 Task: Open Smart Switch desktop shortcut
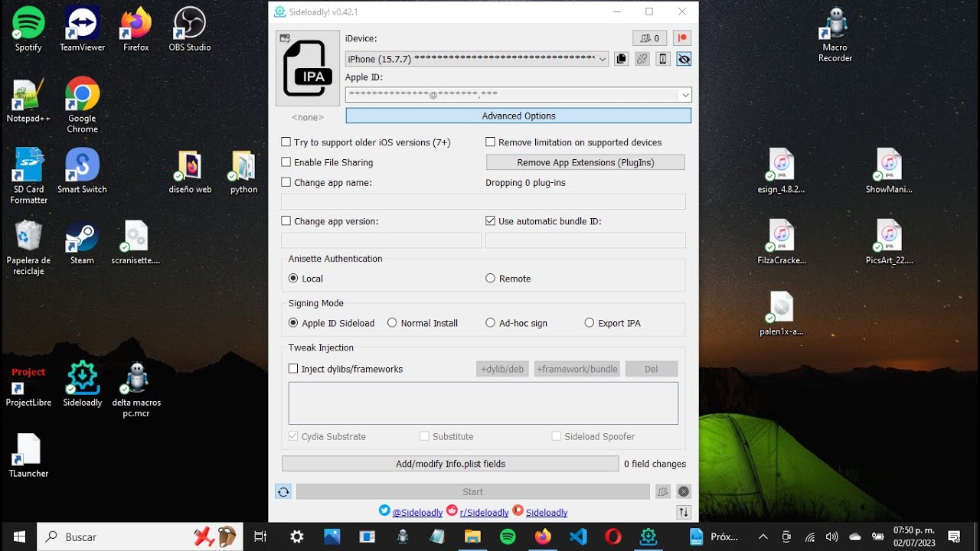click(82, 171)
